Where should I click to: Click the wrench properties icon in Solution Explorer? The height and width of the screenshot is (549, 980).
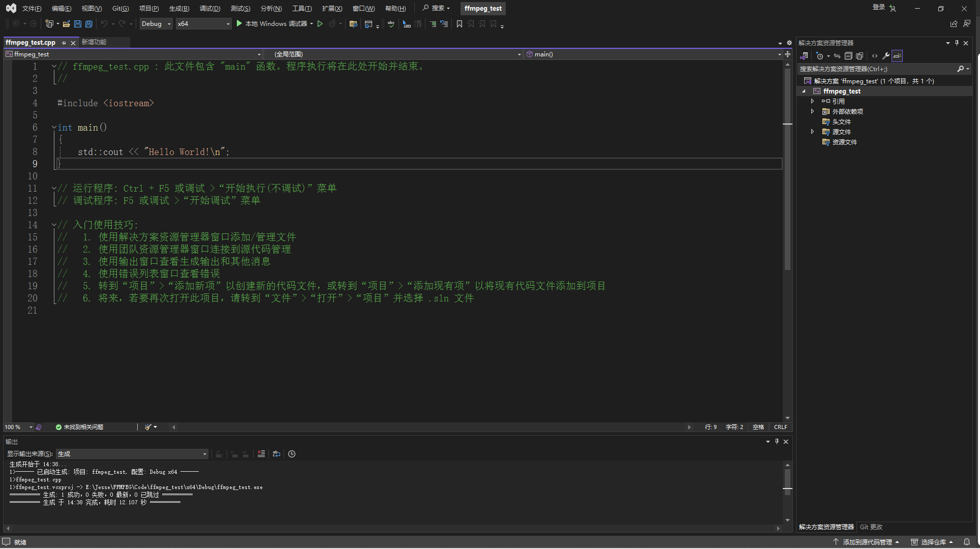click(x=886, y=56)
